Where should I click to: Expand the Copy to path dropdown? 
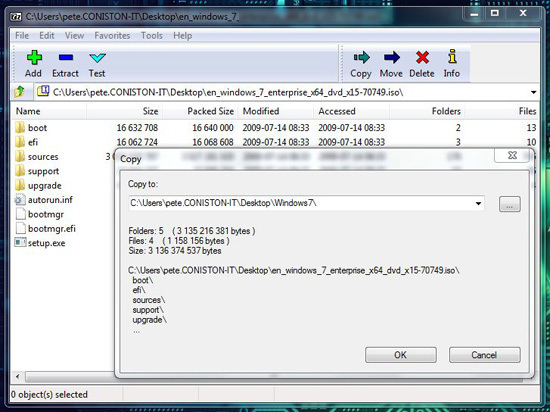tap(478, 203)
